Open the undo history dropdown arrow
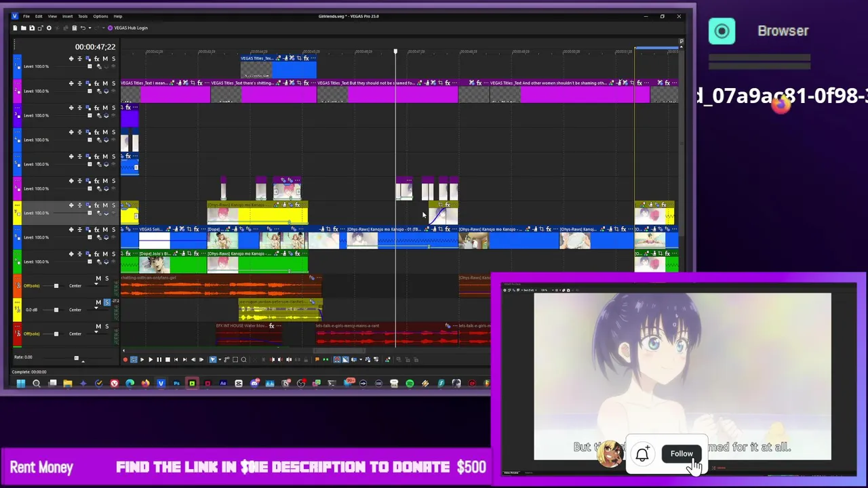The width and height of the screenshot is (868, 488). pos(90,28)
